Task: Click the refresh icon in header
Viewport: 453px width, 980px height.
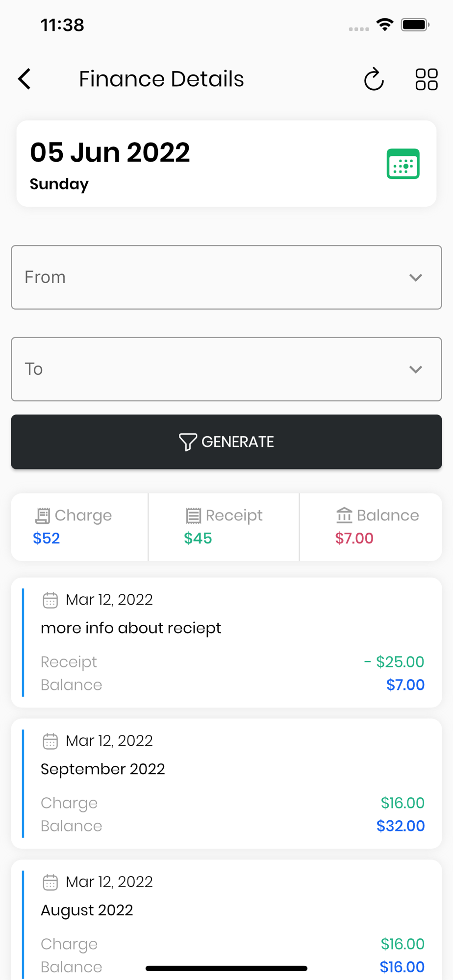Action: coord(374,79)
